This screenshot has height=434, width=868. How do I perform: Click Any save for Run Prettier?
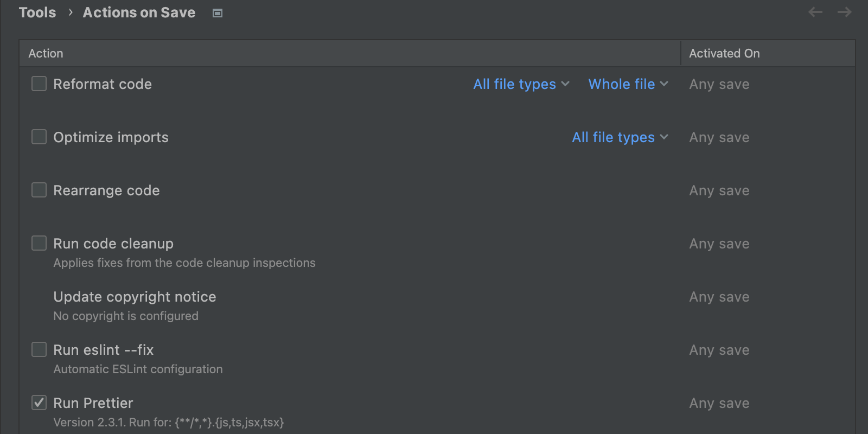(x=719, y=403)
